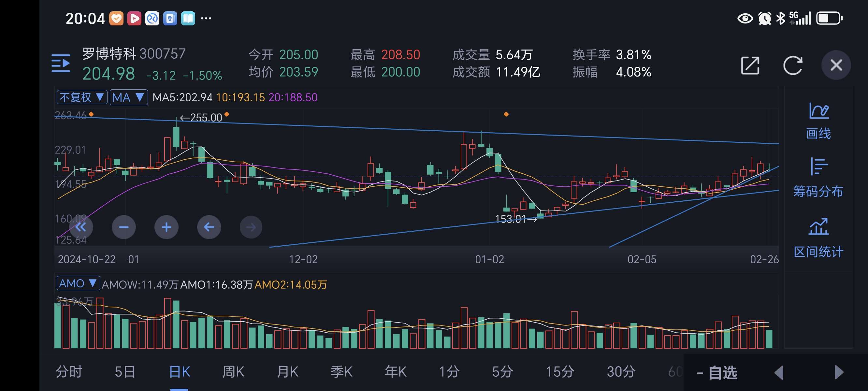Open the red video app notification icon
This screenshot has height=391, width=868.
pos(134,18)
